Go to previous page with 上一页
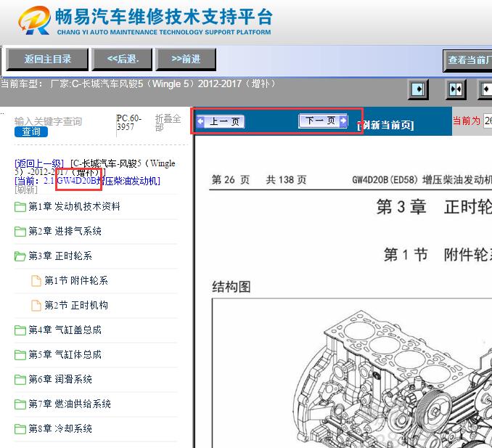The image size is (492, 448). click(221, 122)
